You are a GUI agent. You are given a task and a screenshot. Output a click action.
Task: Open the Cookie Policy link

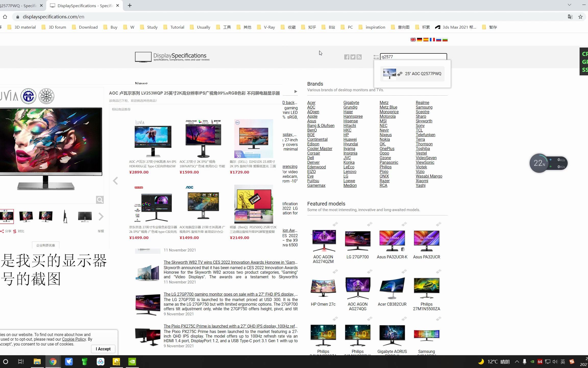(74, 339)
